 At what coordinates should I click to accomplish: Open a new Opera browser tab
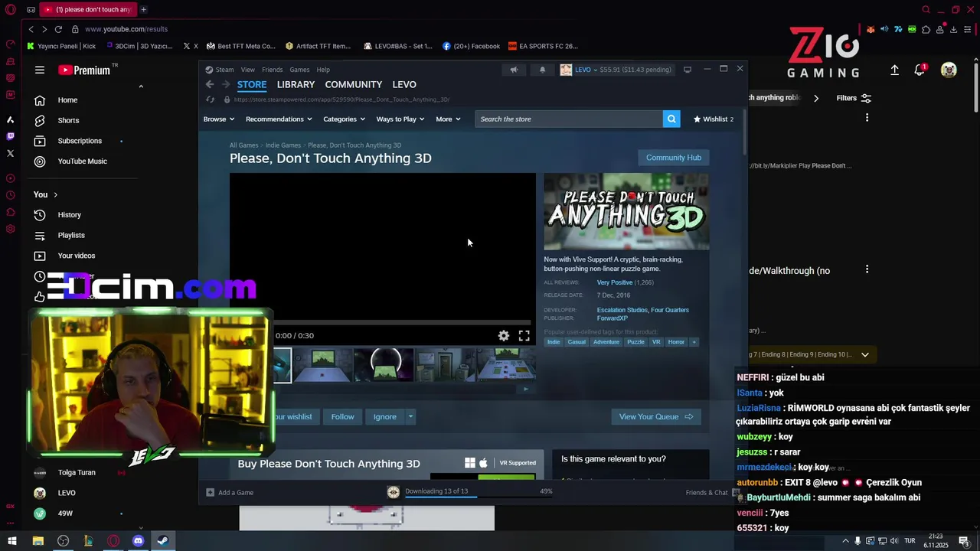[x=143, y=9]
